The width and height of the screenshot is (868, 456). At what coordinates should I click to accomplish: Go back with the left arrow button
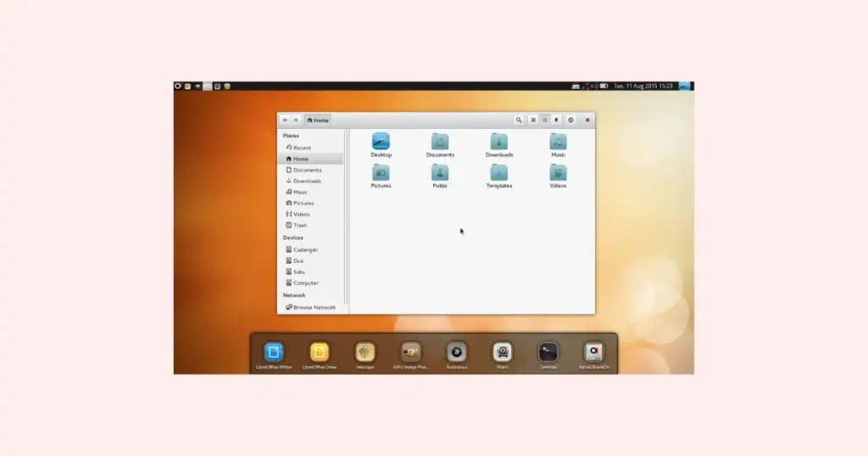tap(285, 120)
